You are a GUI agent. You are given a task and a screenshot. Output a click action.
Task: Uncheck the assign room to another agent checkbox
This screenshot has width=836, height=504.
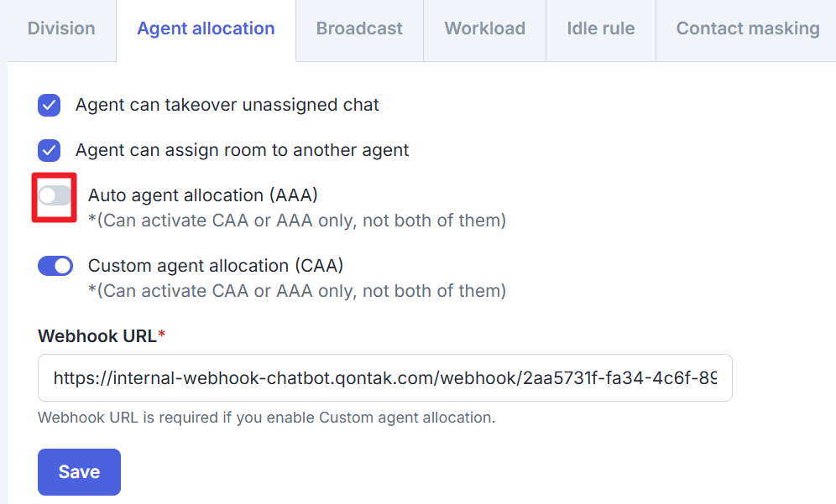coord(50,151)
